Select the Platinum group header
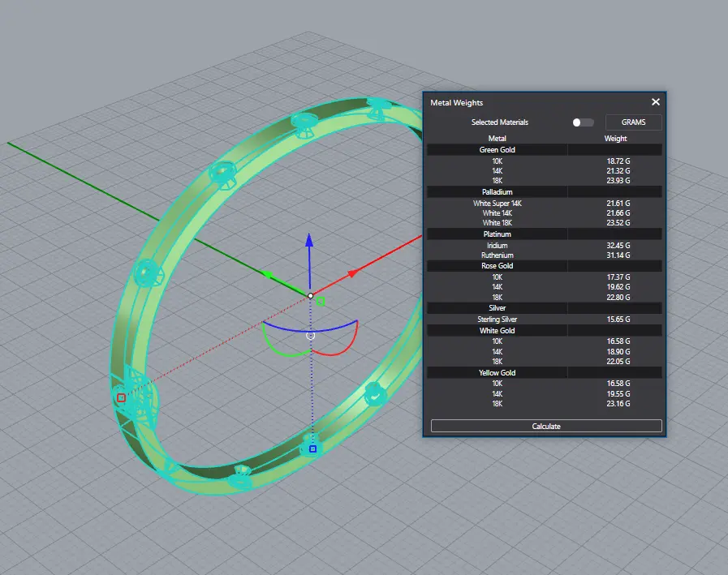Viewport: 728px width, 575px height. [x=497, y=234]
